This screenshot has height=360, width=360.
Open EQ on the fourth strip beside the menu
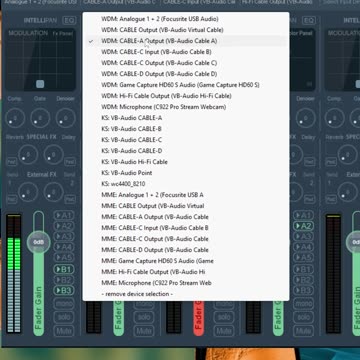[x=309, y=21]
